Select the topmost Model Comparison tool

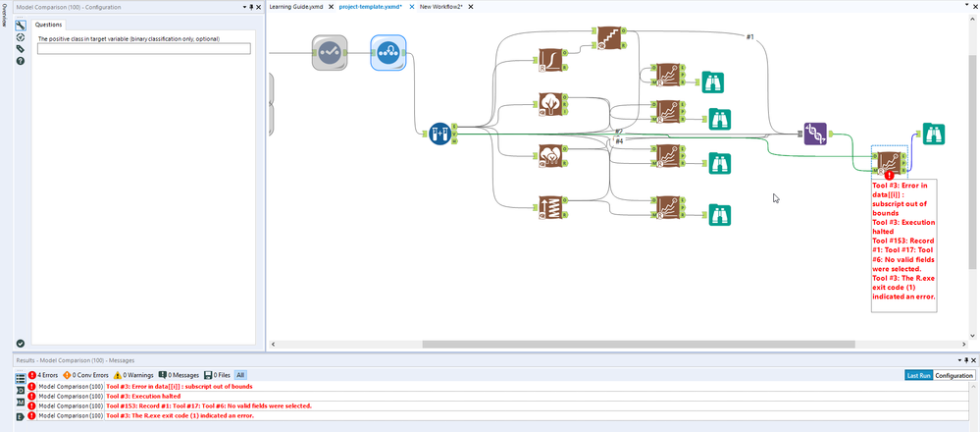[x=667, y=75]
